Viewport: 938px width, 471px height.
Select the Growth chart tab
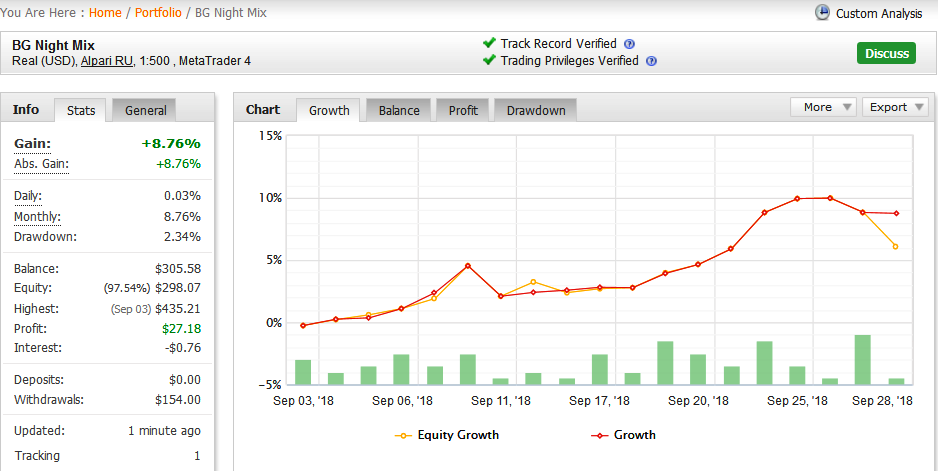(x=329, y=111)
